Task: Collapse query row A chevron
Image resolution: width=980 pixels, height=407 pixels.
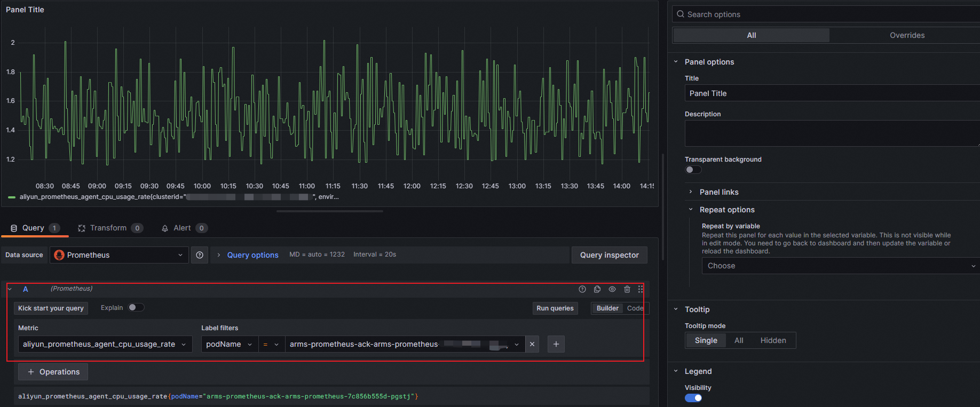Action: click(x=10, y=289)
